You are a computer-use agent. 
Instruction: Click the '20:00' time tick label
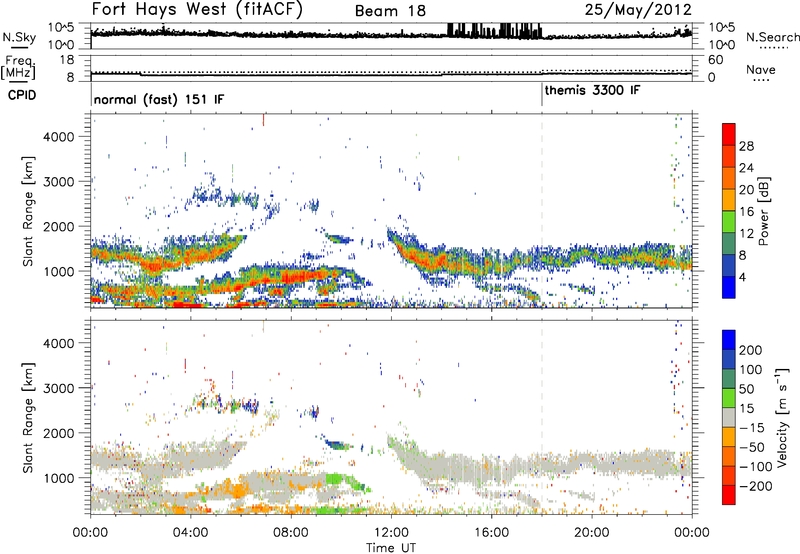point(592,533)
